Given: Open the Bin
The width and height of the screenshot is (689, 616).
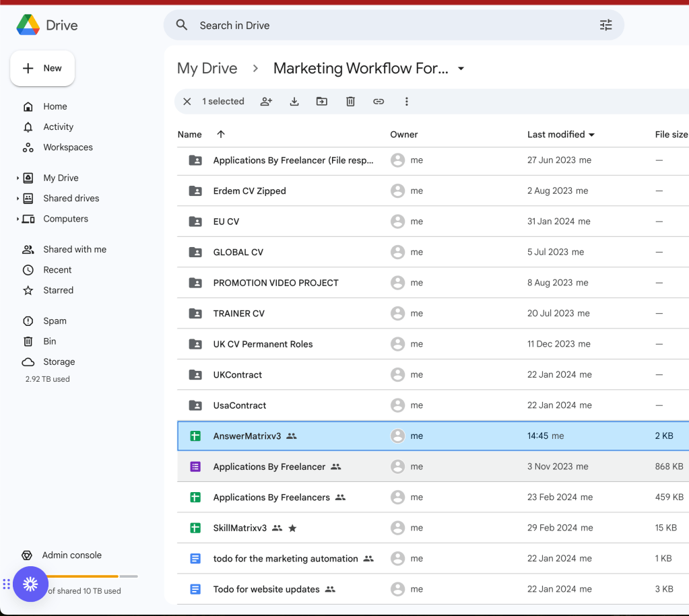Looking at the screenshot, I should click(x=49, y=341).
